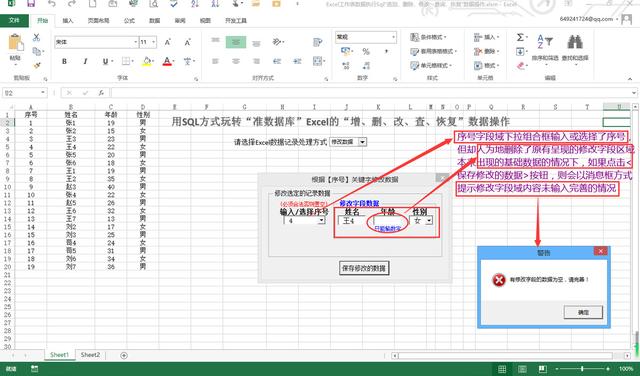Increase decimal places
Screen dimensions: 640x376
pos(346,65)
